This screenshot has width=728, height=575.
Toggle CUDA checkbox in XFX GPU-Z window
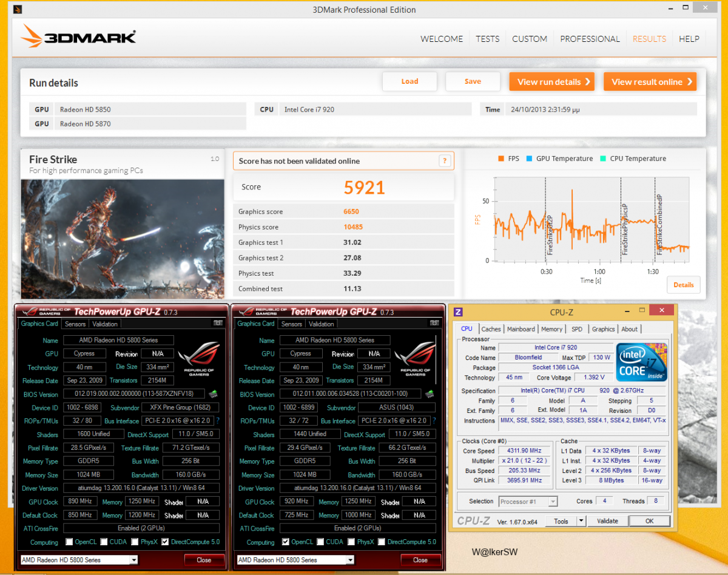click(x=105, y=542)
